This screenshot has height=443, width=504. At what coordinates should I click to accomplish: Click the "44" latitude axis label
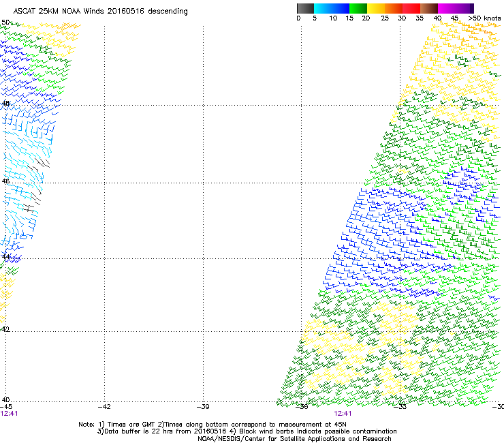point(5,257)
